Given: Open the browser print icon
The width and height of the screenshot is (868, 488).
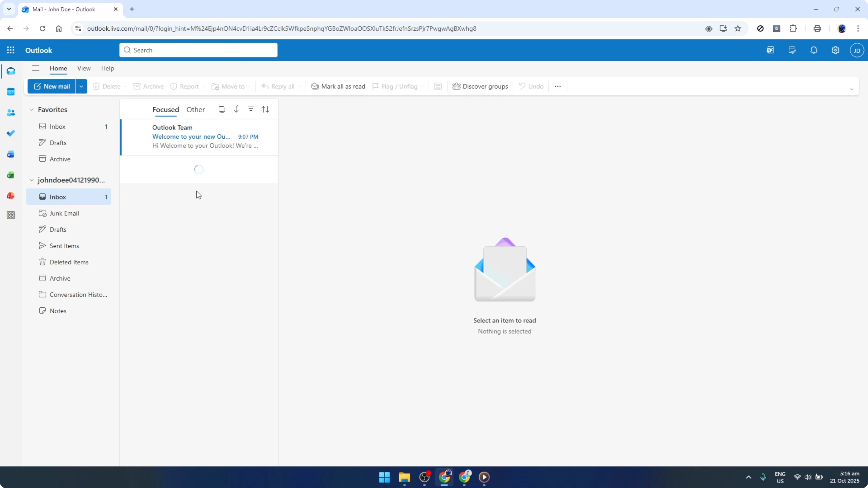Looking at the screenshot, I should [x=817, y=29].
